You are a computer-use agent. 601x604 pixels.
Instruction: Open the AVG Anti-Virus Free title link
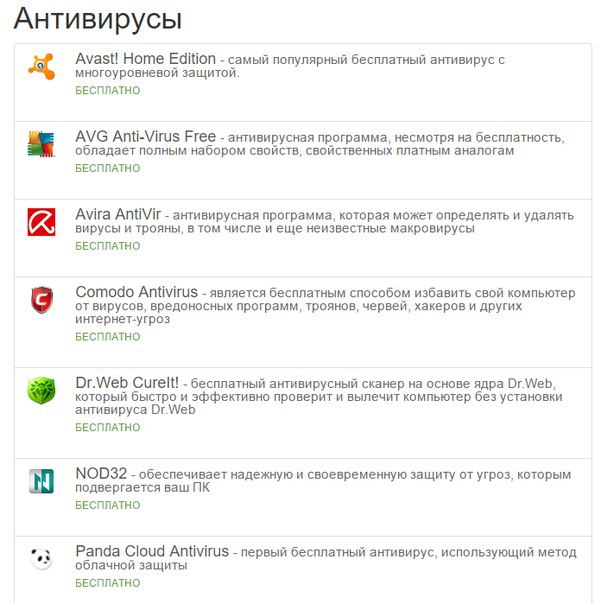coord(146,136)
